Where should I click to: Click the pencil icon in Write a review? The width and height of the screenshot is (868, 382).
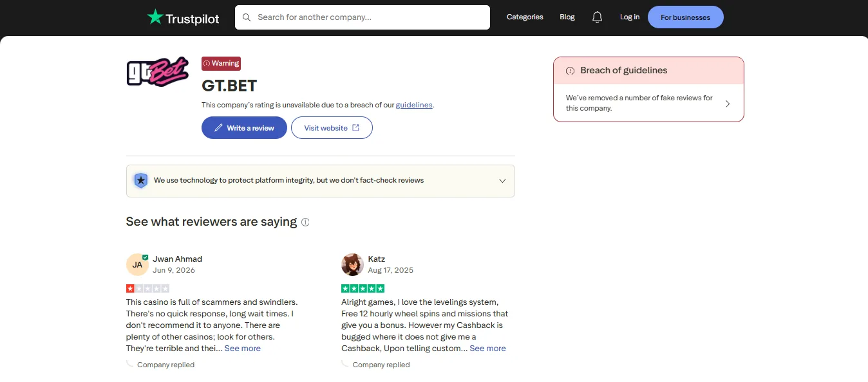[x=219, y=128]
